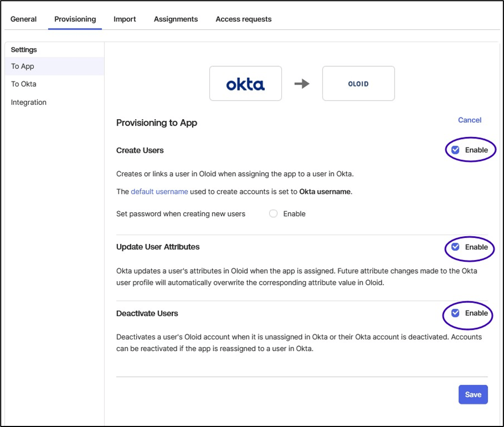Switch to the Import tab
The width and height of the screenshot is (504, 427).
(x=125, y=19)
